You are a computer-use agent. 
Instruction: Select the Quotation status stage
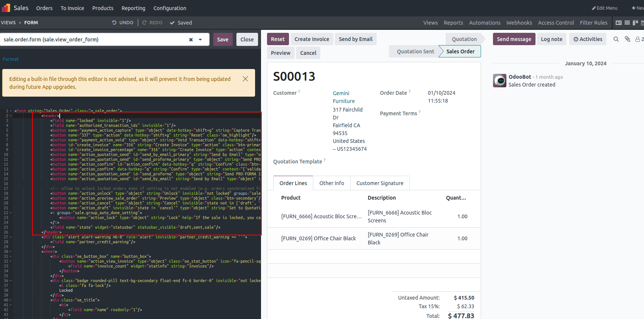[464, 39]
